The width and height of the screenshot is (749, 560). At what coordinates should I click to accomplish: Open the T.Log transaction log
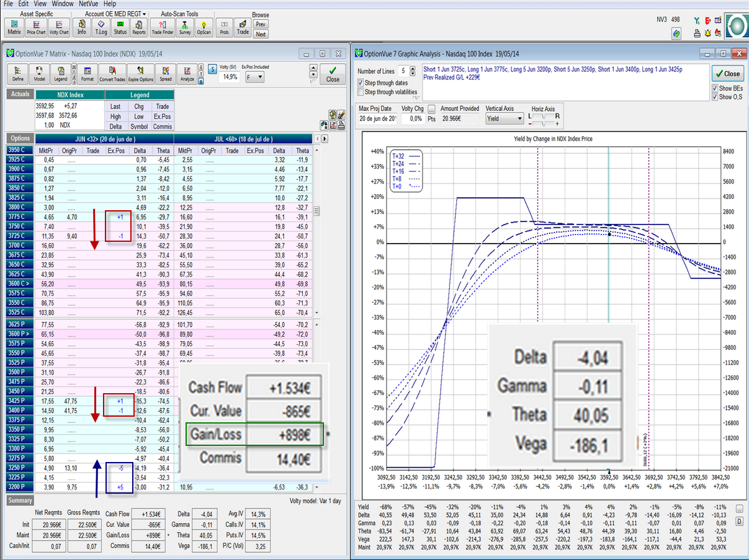click(101, 27)
